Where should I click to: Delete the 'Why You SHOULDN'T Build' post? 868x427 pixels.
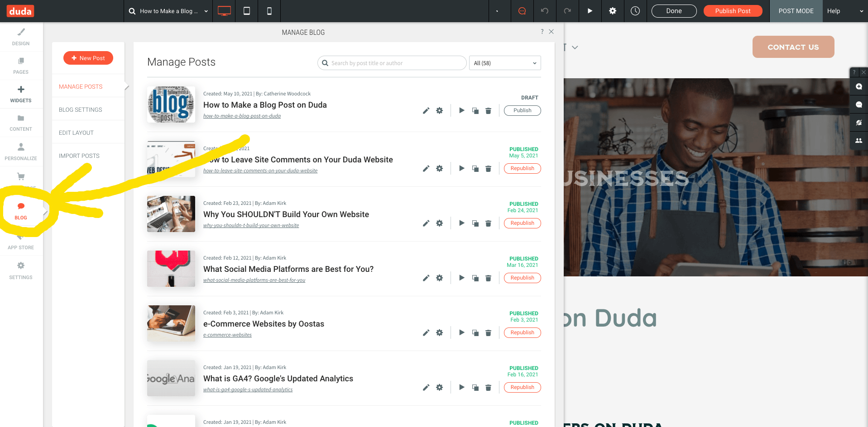coord(489,223)
